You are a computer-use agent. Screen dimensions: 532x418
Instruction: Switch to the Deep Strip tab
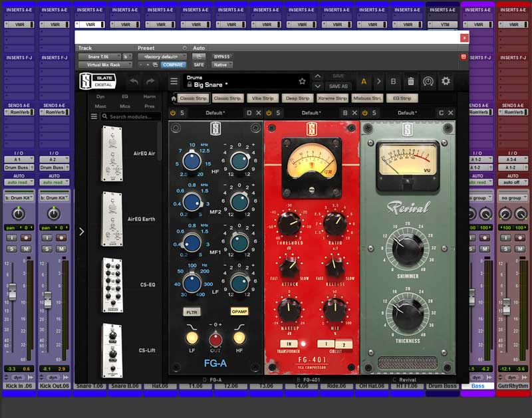[297, 98]
